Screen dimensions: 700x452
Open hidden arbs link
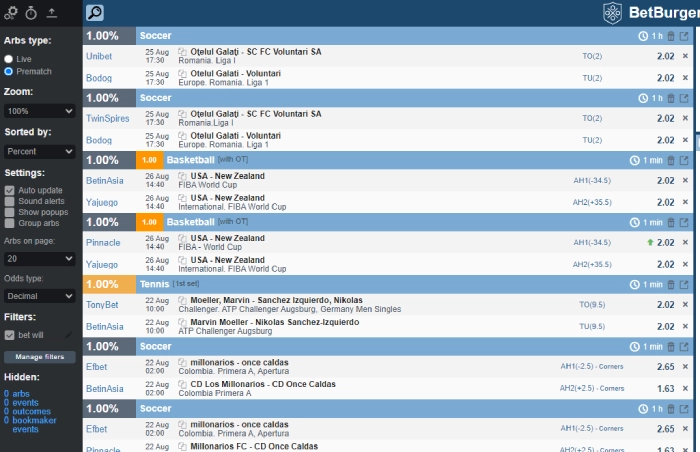[x=17, y=393]
